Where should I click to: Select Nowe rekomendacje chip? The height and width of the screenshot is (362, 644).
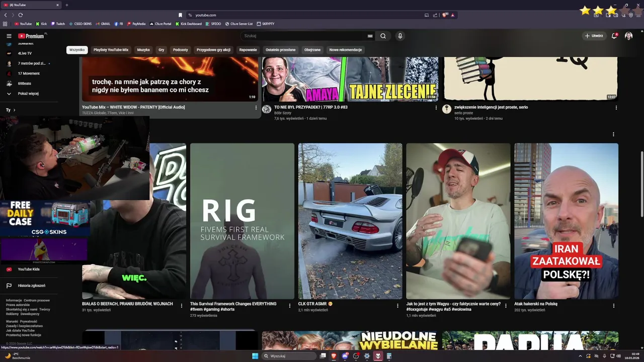pos(346,50)
